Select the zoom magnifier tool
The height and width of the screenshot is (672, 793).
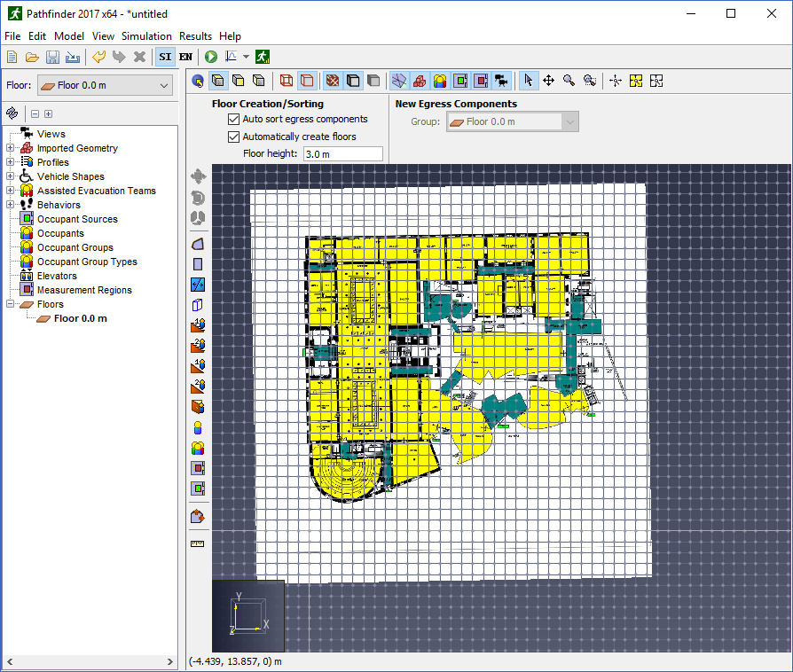click(x=569, y=81)
